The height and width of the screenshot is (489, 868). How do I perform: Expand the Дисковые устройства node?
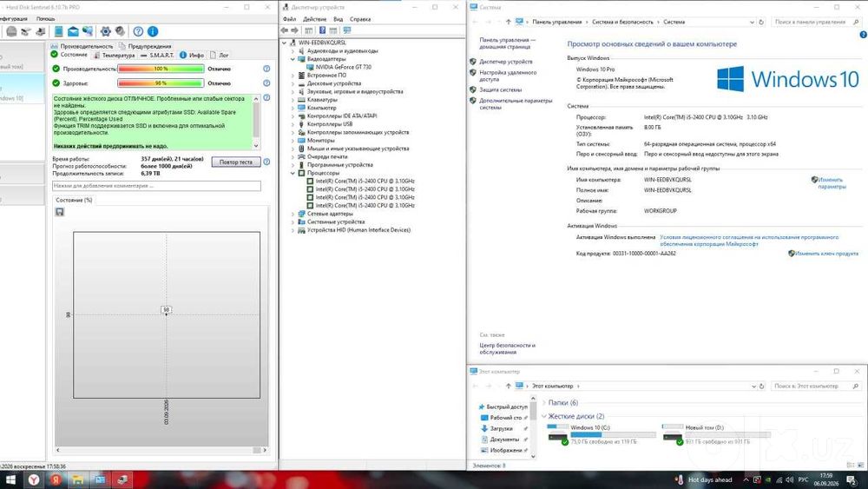coord(293,83)
